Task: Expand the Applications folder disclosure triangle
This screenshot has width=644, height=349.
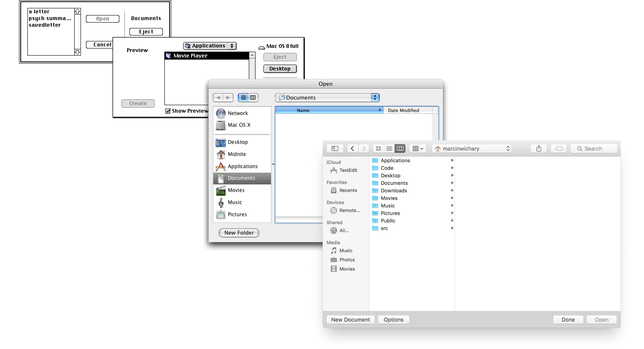Action: (452, 160)
